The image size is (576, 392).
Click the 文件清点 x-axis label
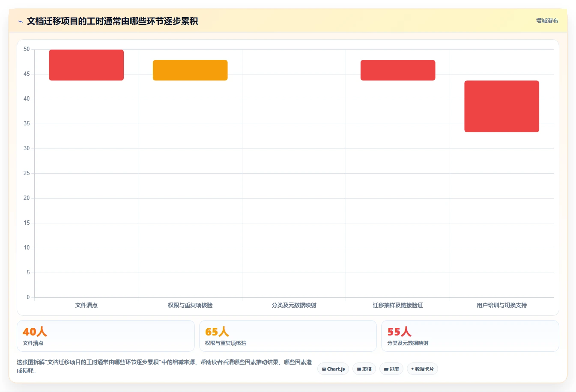(x=87, y=305)
